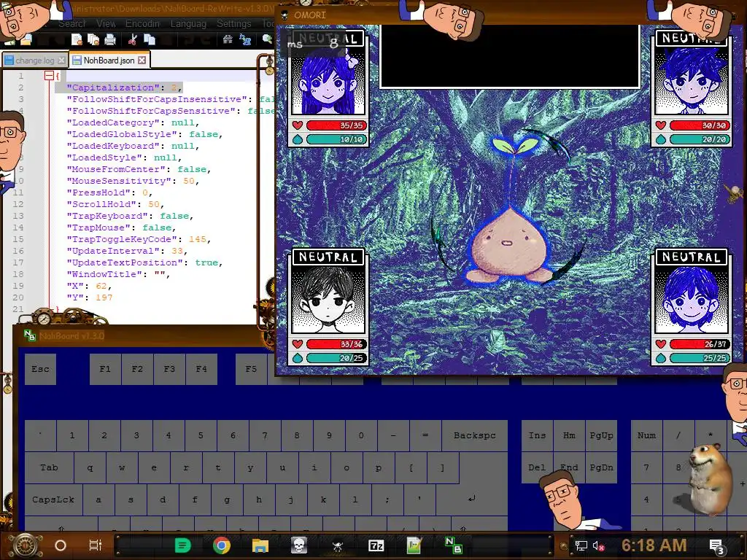This screenshot has width=747, height=560.
Task: Open the steampunk gear Start button
Action: 26,545
